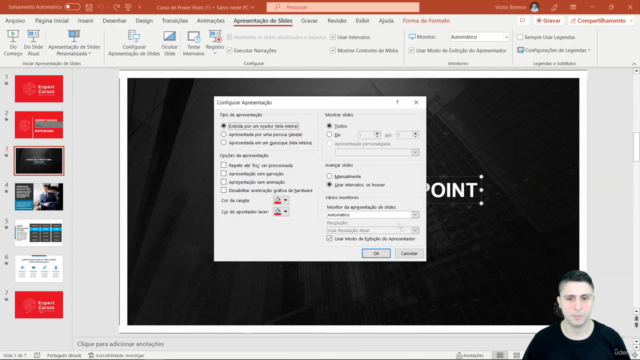Open Cor da caneta color dropdown
Image resolution: width=640 pixels, height=360 pixels.
coord(285,200)
